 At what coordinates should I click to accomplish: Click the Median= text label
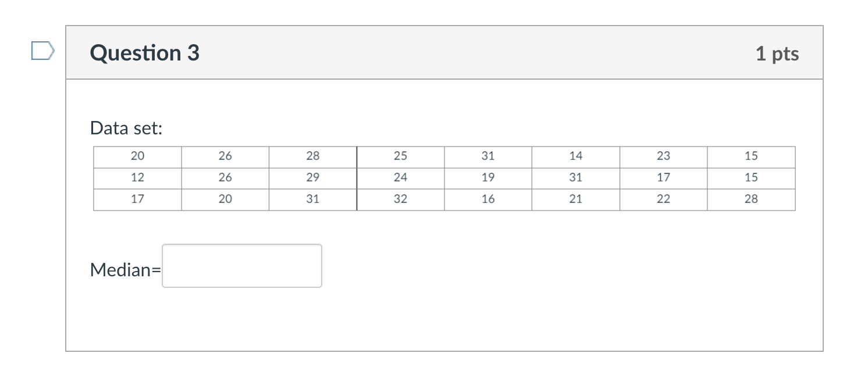click(124, 269)
